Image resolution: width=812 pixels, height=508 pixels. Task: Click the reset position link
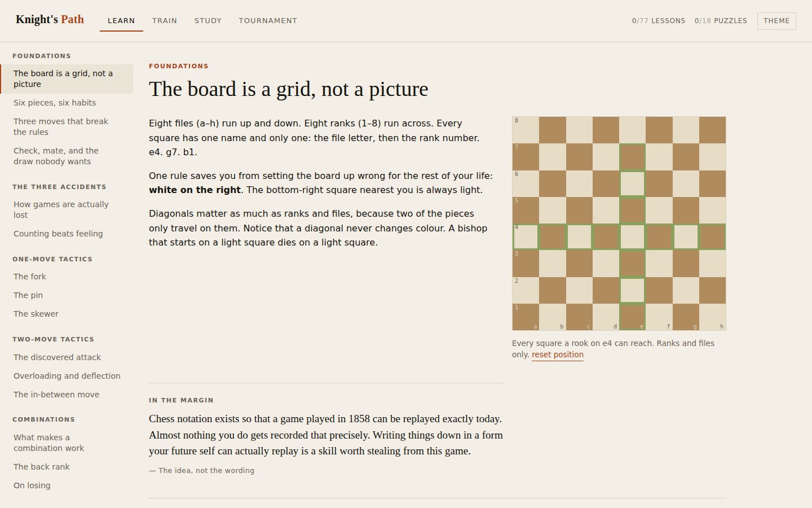point(558,354)
